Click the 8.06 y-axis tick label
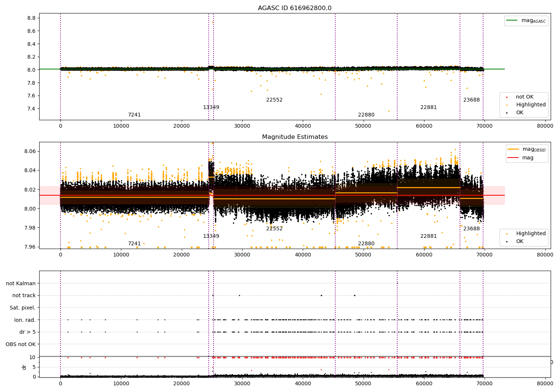 (x=30, y=151)
